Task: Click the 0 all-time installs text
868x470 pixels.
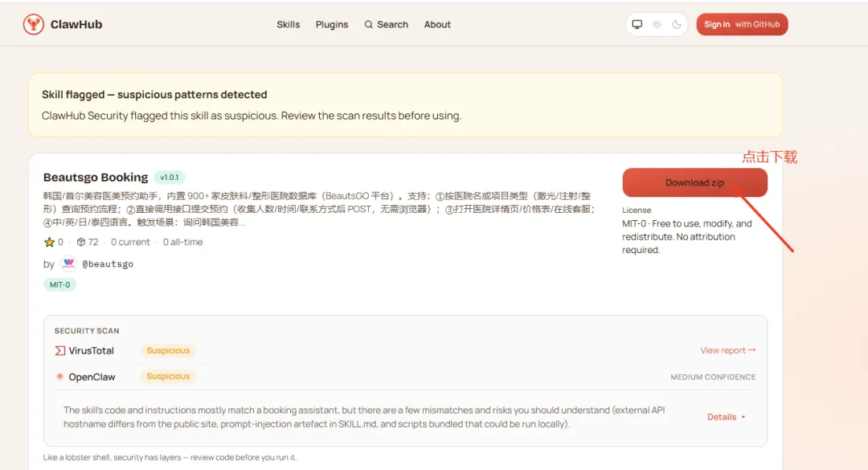Action: (x=182, y=242)
